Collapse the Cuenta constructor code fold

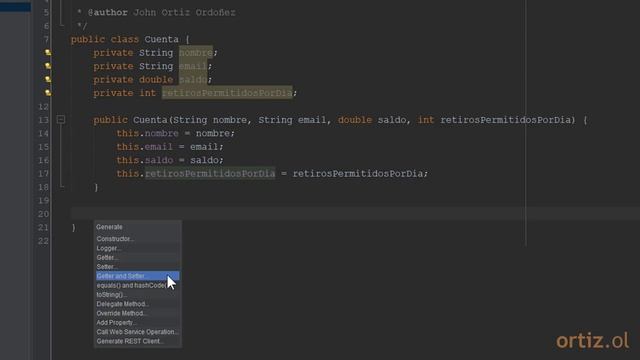coord(61,120)
